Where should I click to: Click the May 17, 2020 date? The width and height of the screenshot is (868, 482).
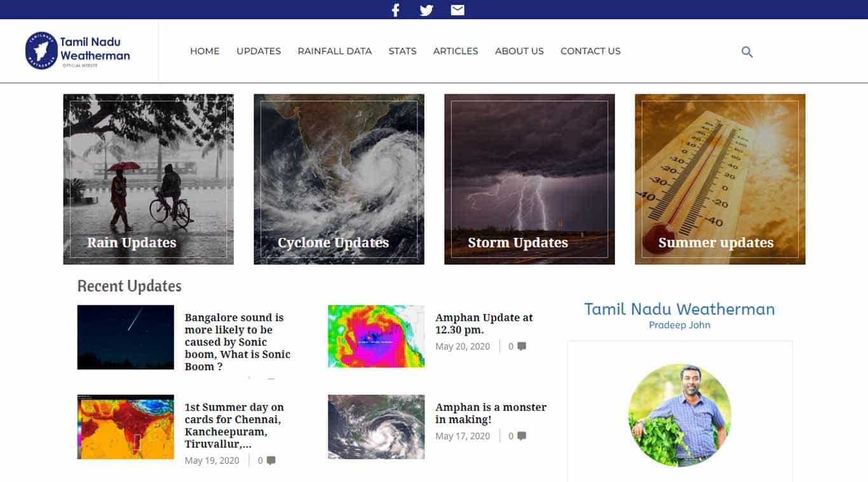point(463,436)
